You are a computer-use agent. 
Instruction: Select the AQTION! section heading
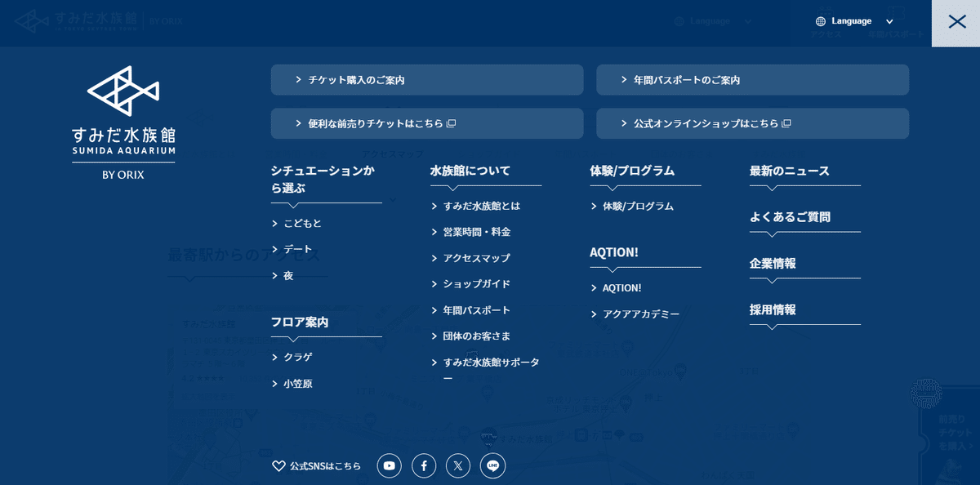pyautogui.click(x=614, y=252)
